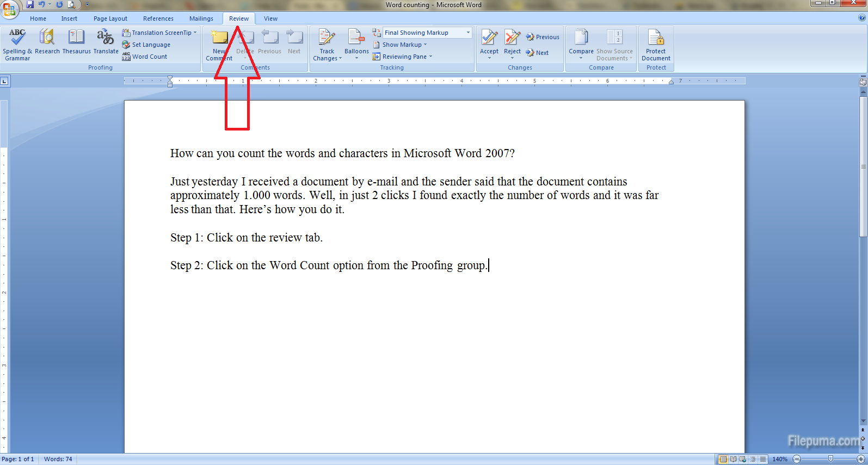This screenshot has height=465, width=868.
Task: Click the Save icon in Quick Access
Action: (30, 4)
